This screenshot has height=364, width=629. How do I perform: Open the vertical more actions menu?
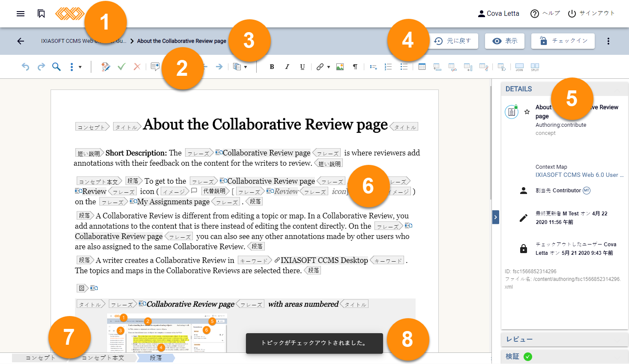pos(608,41)
